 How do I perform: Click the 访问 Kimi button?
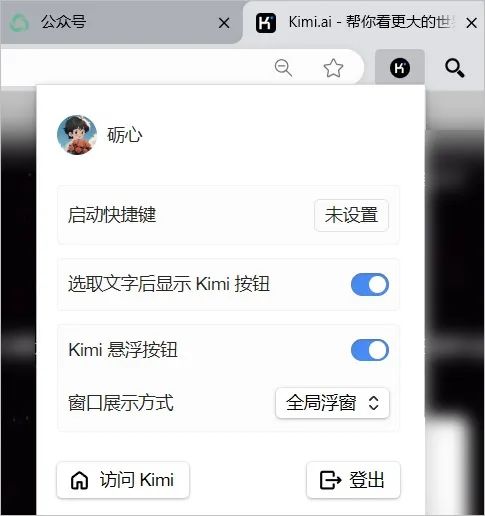(x=123, y=480)
